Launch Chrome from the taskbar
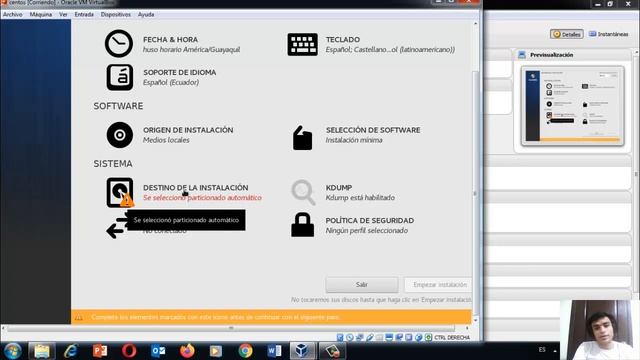 (245, 351)
